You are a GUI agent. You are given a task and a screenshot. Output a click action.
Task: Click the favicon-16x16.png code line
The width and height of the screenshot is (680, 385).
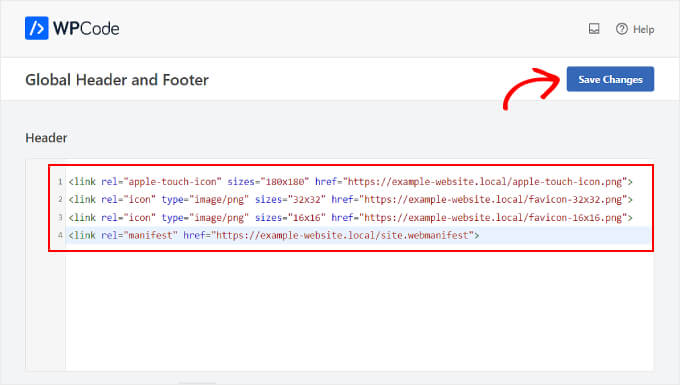(350, 217)
